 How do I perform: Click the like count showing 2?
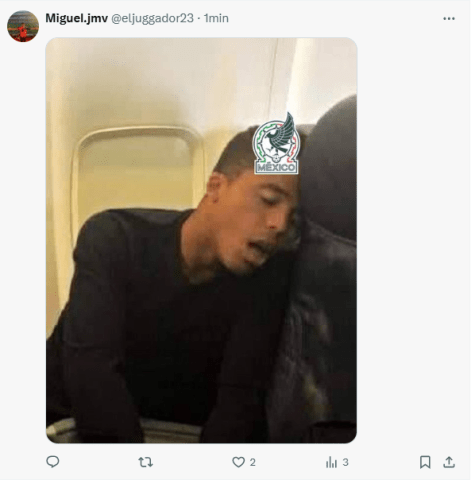pos(253,462)
